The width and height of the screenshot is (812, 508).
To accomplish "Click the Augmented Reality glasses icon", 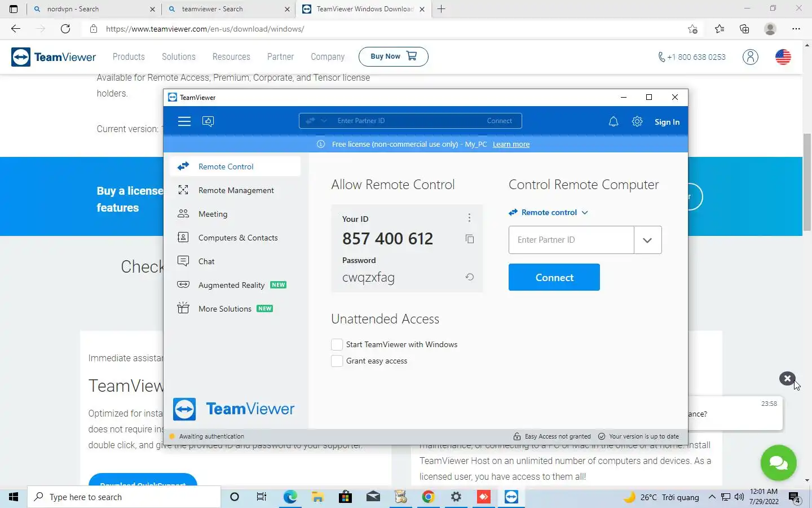I will pyautogui.click(x=183, y=284).
